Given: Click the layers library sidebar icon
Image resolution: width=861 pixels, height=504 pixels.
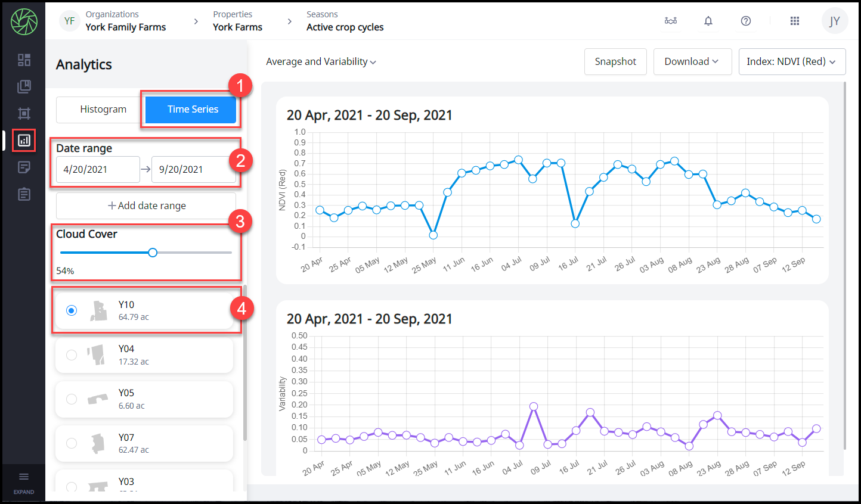Looking at the screenshot, I should pos(24,86).
